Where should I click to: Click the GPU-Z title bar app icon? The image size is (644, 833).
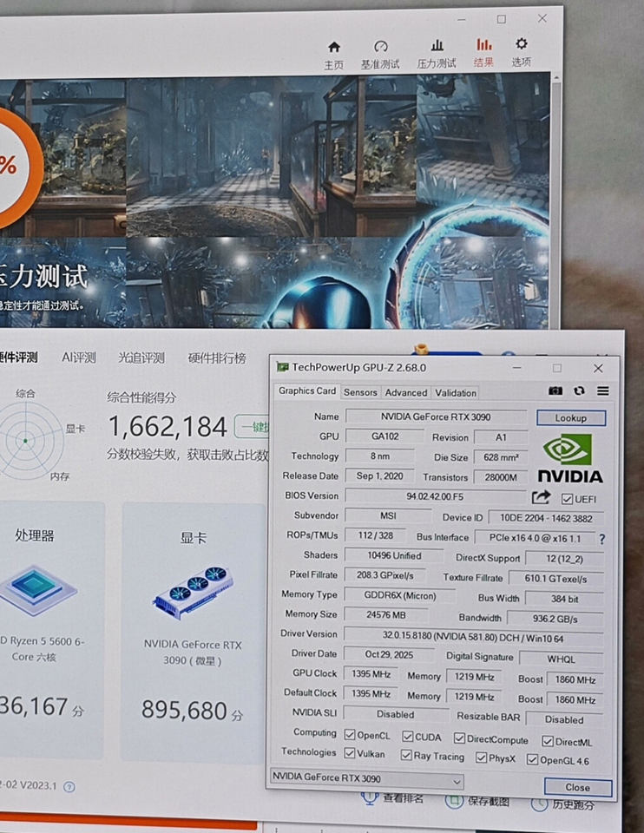(282, 367)
